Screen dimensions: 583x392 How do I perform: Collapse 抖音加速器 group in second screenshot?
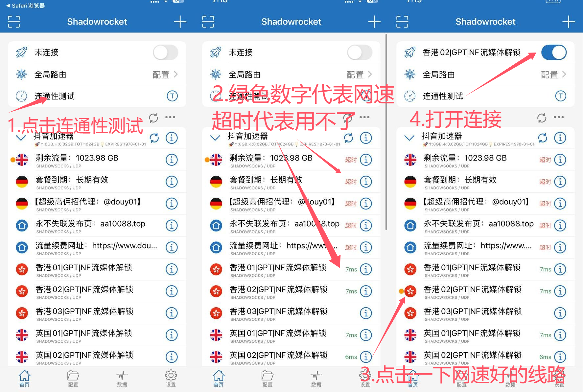tap(215, 138)
